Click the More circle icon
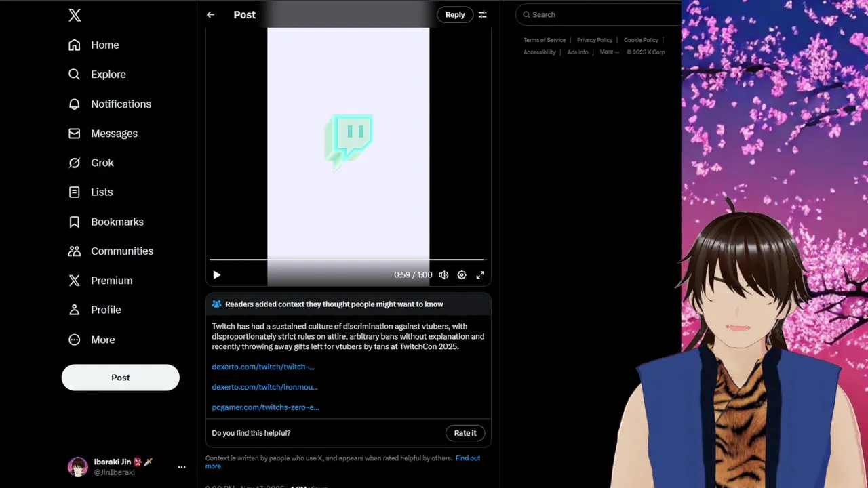Screen dimensions: 868x488 pos(75,340)
